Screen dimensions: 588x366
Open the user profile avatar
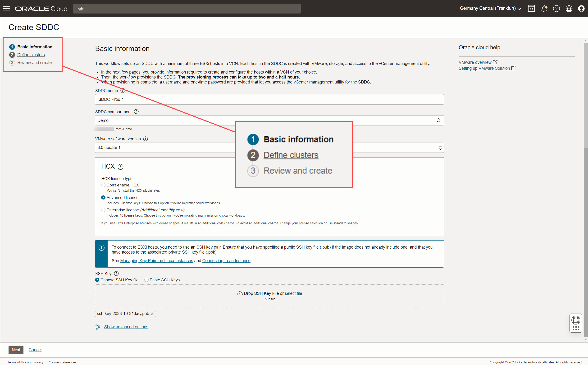tap(581, 9)
